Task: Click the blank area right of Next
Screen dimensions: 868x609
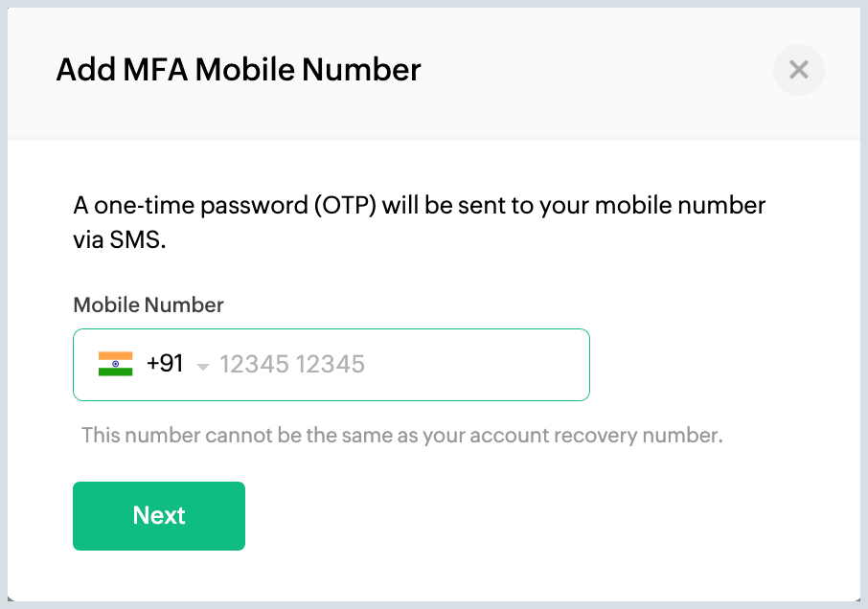Action: 527,515
